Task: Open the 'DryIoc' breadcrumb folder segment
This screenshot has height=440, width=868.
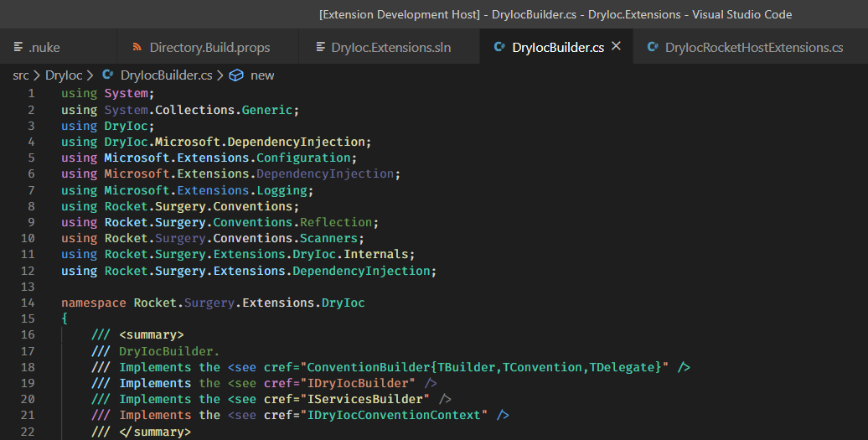Action: (64, 75)
